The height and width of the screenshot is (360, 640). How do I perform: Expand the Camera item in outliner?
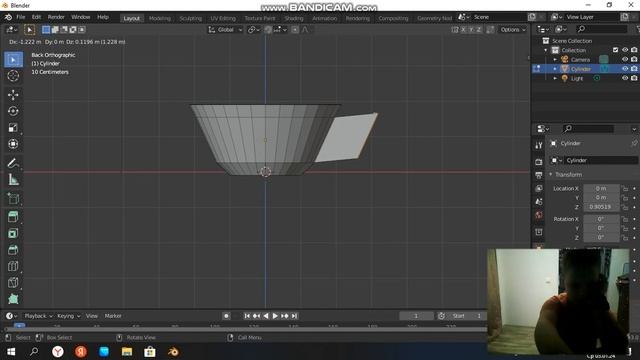[x=555, y=60]
